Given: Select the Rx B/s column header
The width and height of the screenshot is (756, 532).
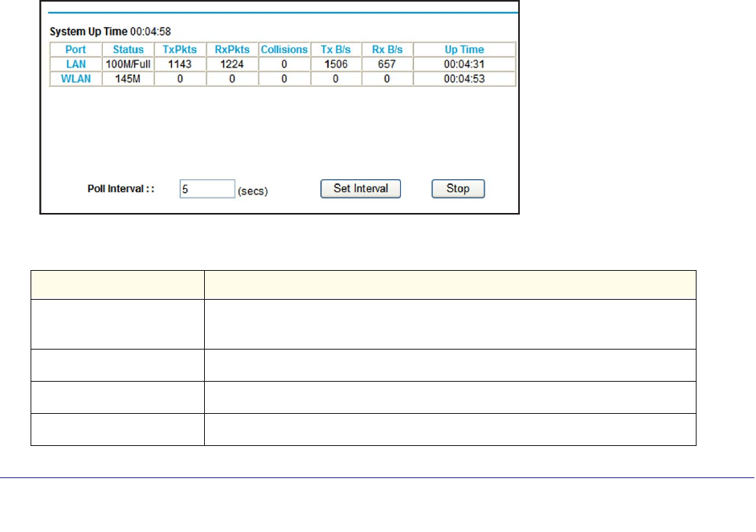Looking at the screenshot, I should click(x=386, y=50).
